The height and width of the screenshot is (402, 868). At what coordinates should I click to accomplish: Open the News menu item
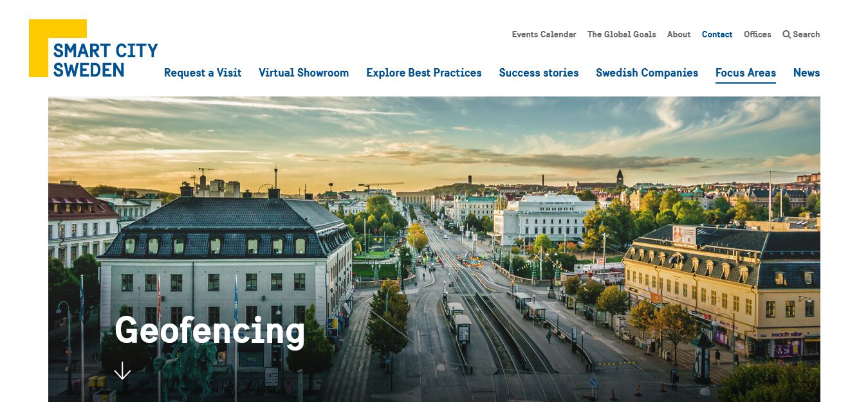coord(806,73)
